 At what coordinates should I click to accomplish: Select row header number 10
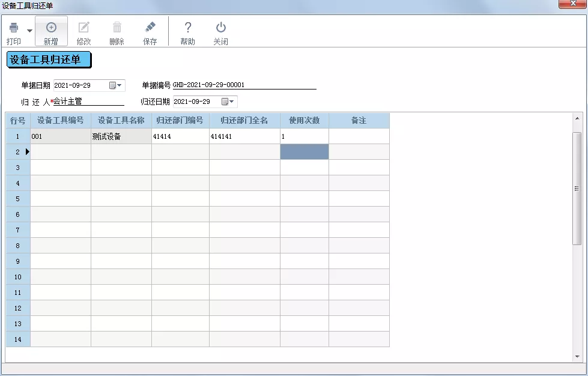pyautogui.click(x=18, y=277)
